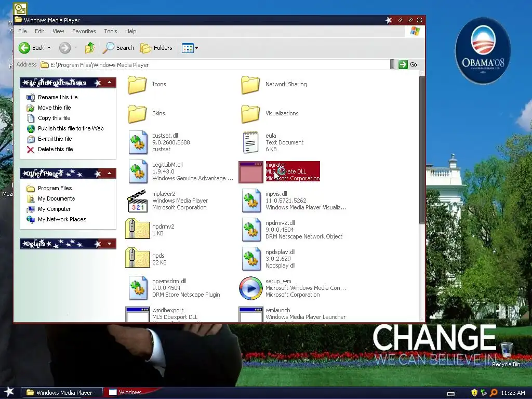Open the Help menu
Screen dimensions: 532x399
pos(130,31)
